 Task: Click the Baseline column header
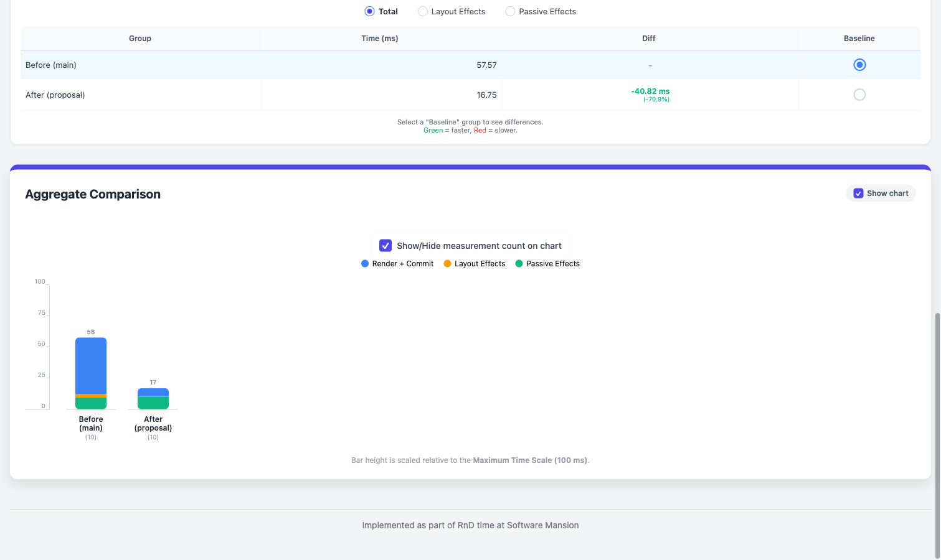coord(859,39)
